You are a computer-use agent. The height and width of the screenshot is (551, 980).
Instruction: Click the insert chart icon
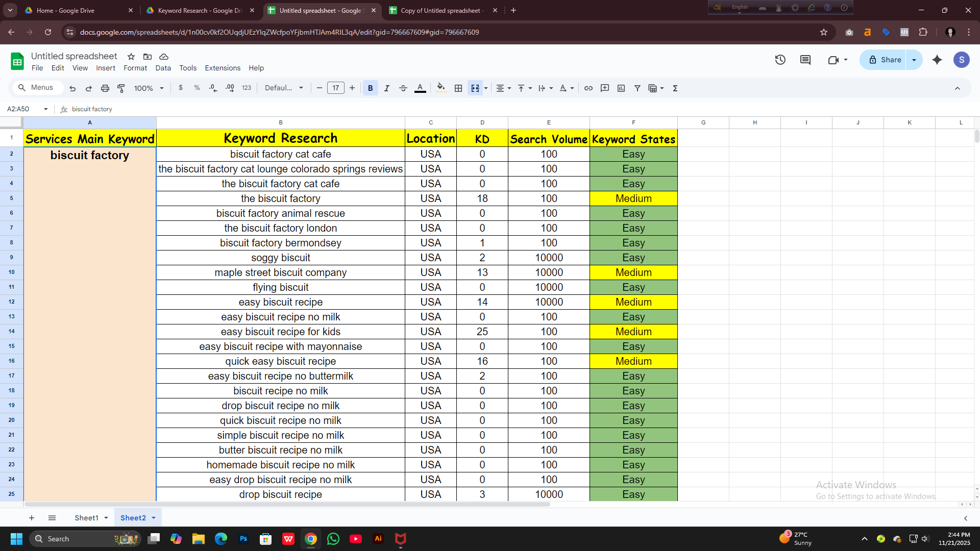621,88
